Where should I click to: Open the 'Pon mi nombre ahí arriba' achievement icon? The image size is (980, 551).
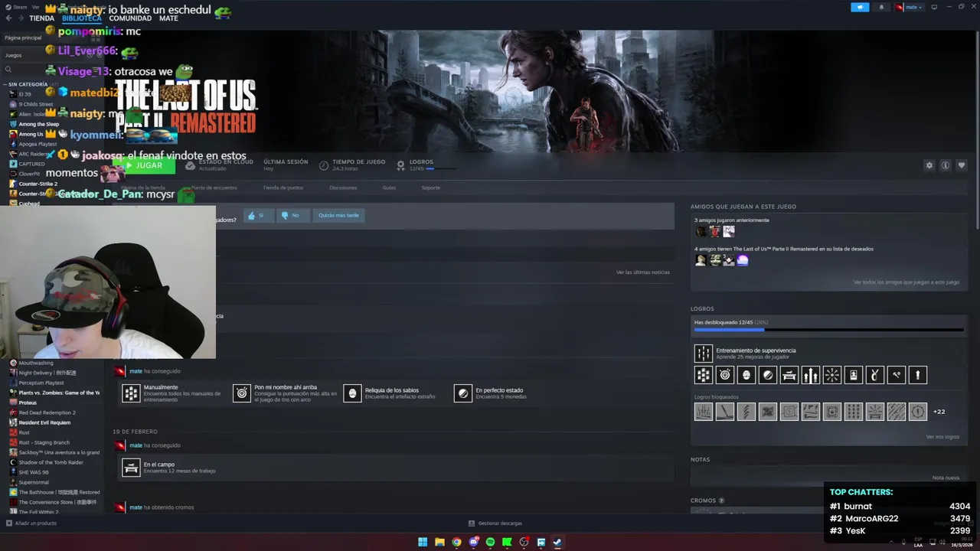pos(242,393)
